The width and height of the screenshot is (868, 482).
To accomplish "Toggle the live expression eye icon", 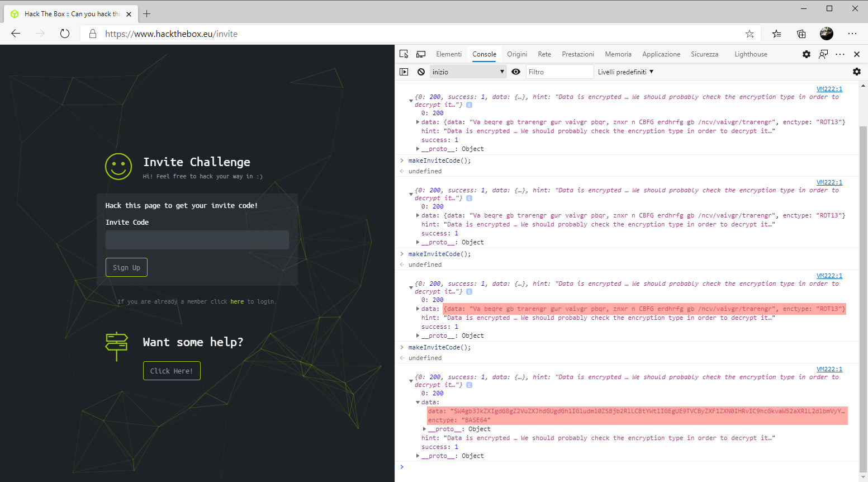I will click(x=516, y=72).
